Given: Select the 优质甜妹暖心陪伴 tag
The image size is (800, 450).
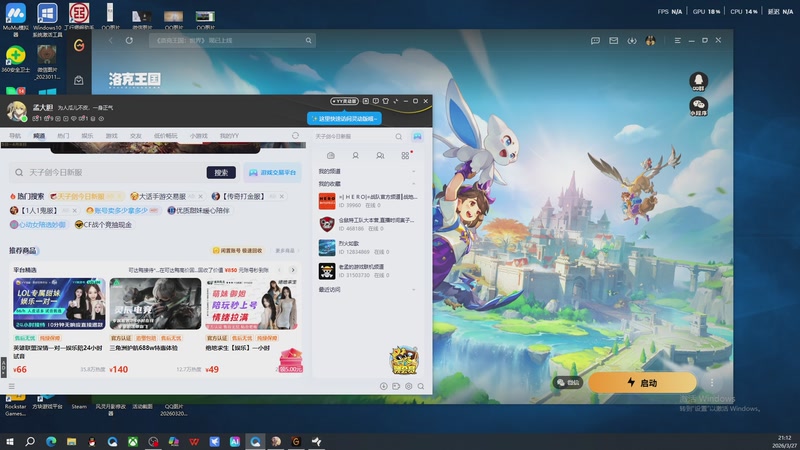Looking at the screenshot, I should pyautogui.click(x=199, y=210).
